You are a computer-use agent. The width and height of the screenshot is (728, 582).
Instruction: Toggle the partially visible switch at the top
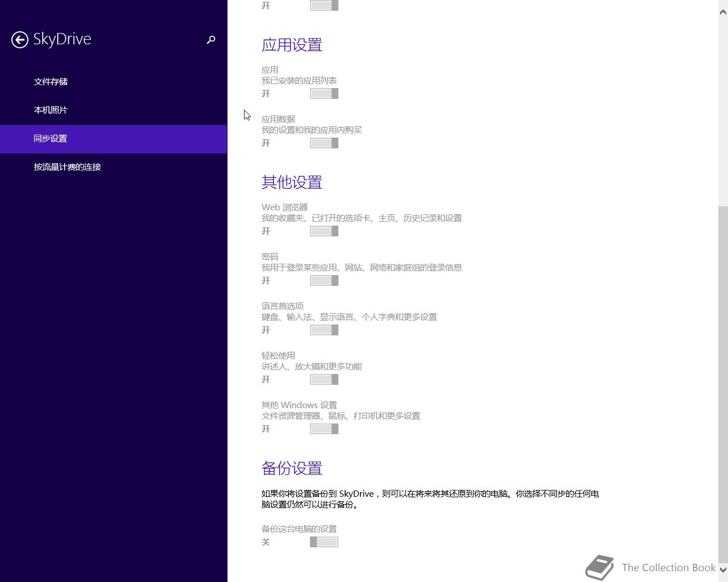(324, 5)
